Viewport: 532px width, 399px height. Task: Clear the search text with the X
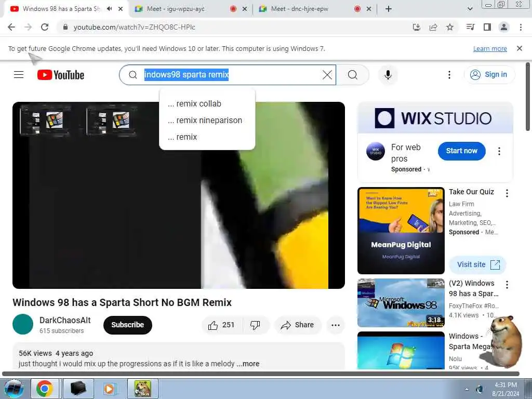point(327,75)
